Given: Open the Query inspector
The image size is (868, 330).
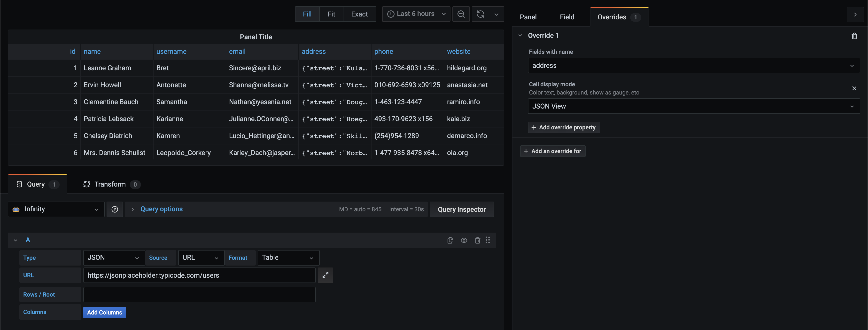Looking at the screenshot, I should pos(462,209).
